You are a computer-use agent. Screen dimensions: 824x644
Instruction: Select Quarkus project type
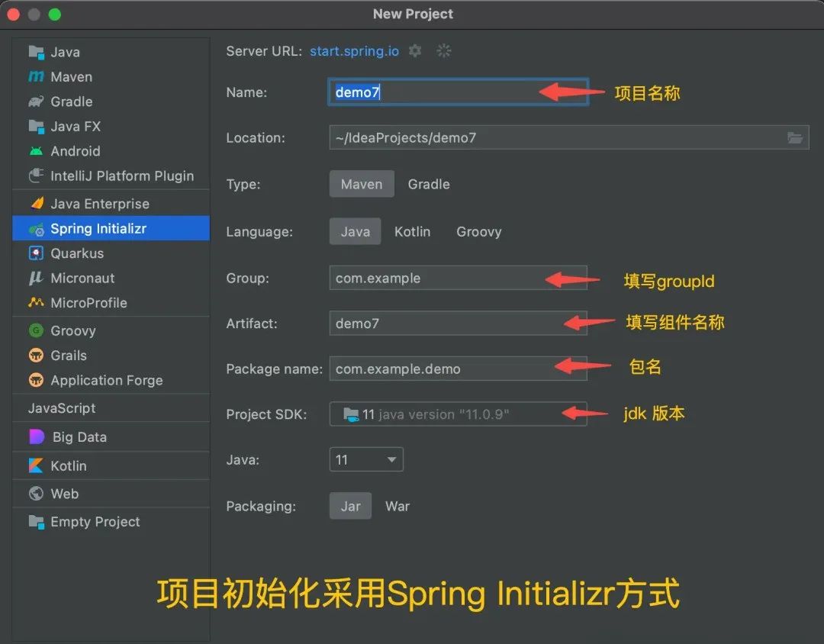(111, 253)
